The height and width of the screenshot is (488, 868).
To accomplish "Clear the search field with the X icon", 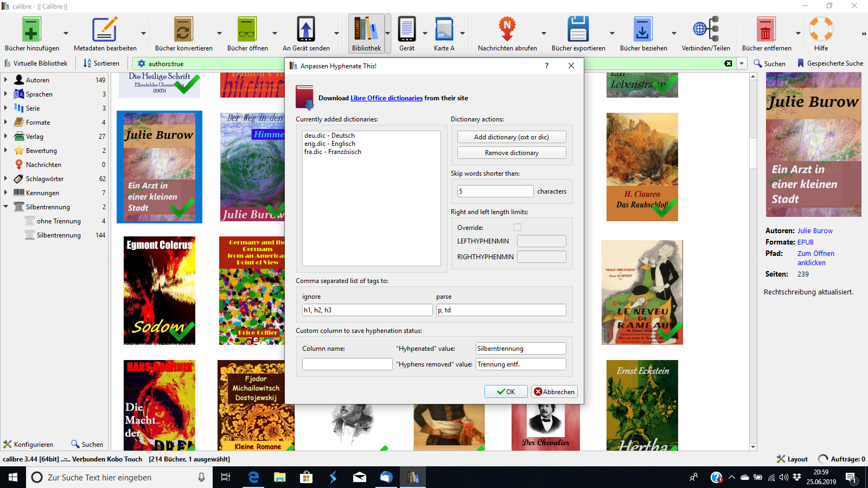I will [728, 63].
